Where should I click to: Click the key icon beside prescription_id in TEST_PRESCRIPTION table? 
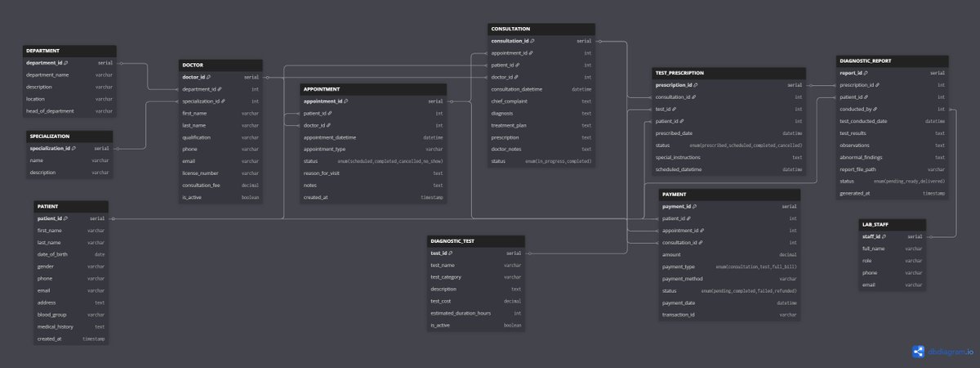(697, 84)
